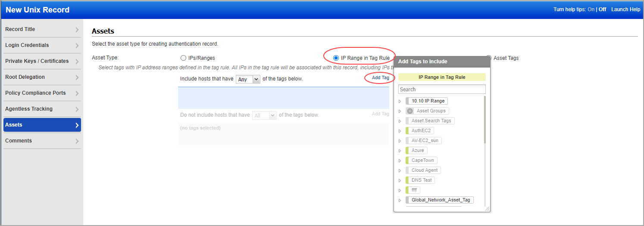Click the popup resize grip icon

point(487,209)
